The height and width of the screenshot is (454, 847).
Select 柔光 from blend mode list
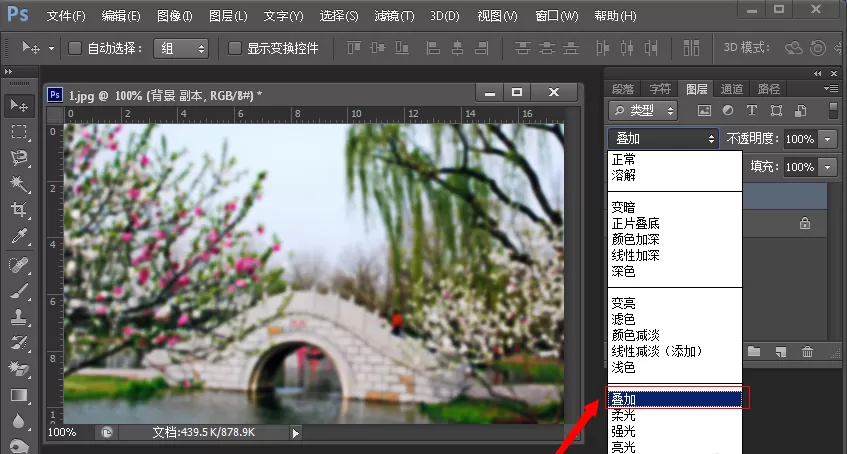coord(623,415)
